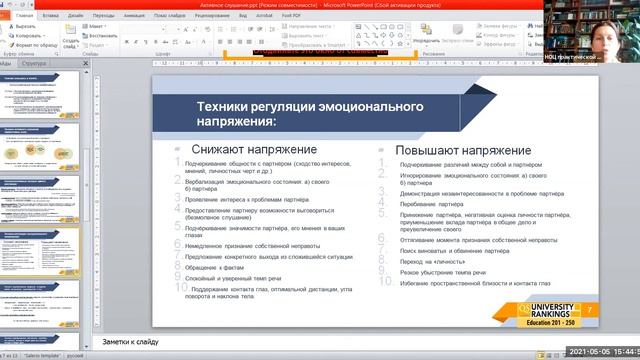Toggle strikethrough text formatting

pos(165,42)
